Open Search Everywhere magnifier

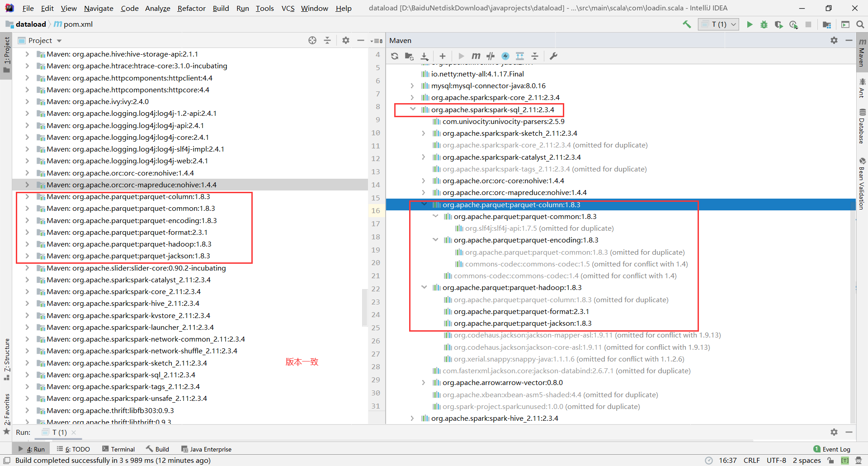tap(860, 24)
